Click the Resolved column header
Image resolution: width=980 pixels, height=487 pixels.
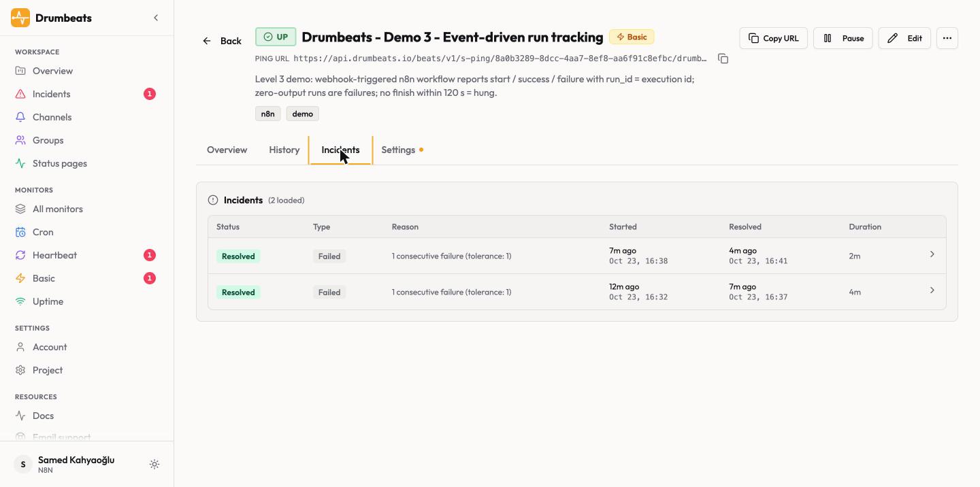click(x=745, y=226)
